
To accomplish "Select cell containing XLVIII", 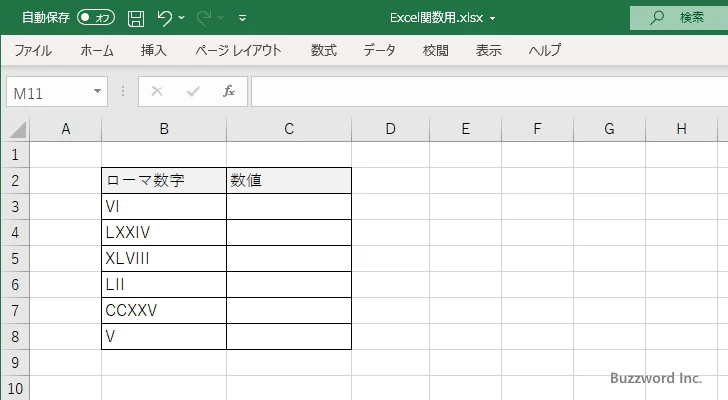I will tap(164, 258).
